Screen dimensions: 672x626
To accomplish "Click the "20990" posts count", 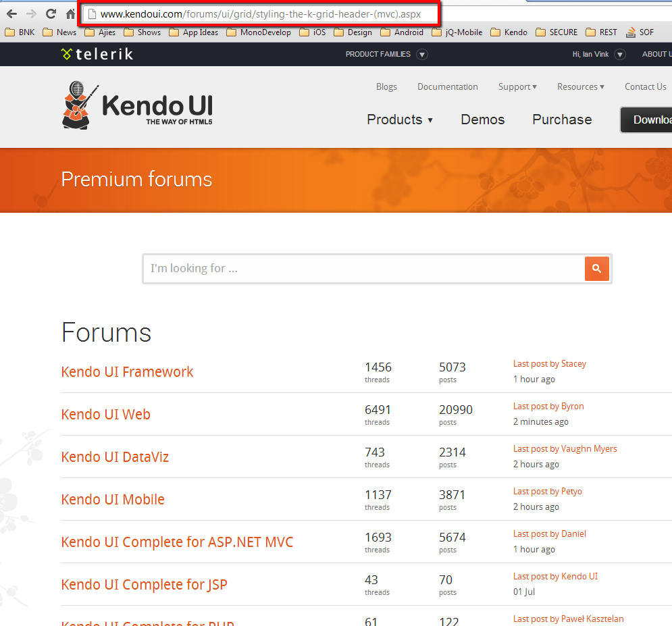I will coord(456,410).
